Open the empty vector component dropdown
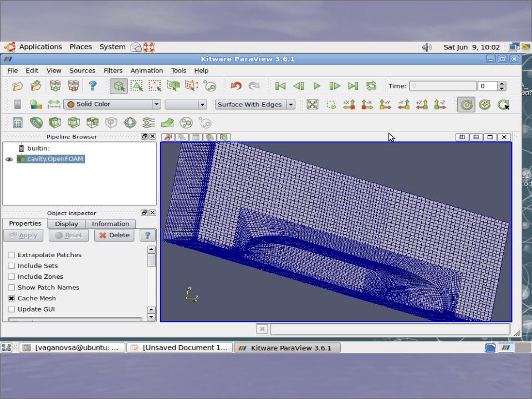The image size is (532, 399). click(x=186, y=104)
